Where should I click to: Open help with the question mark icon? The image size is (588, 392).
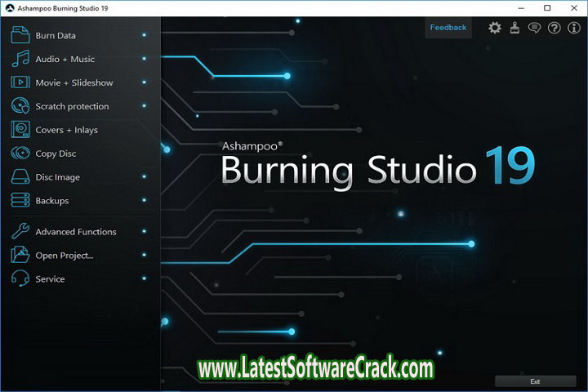pyautogui.click(x=555, y=28)
